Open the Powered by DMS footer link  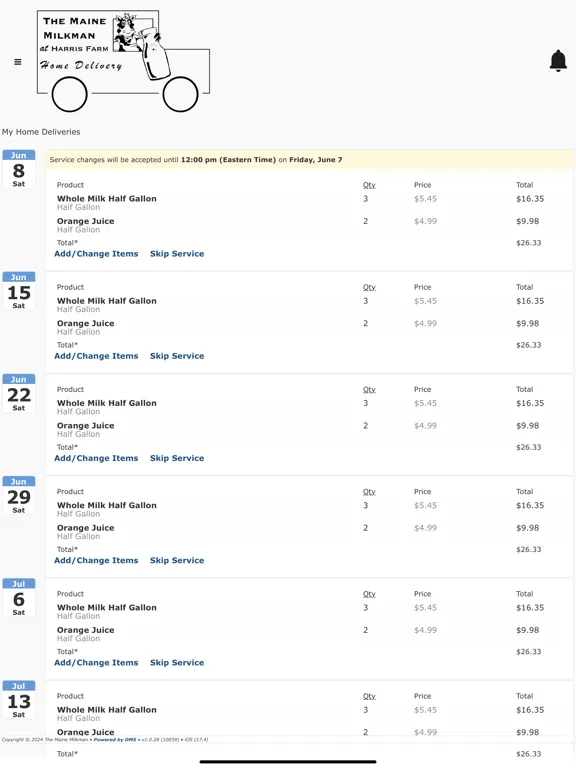point(115,740)
